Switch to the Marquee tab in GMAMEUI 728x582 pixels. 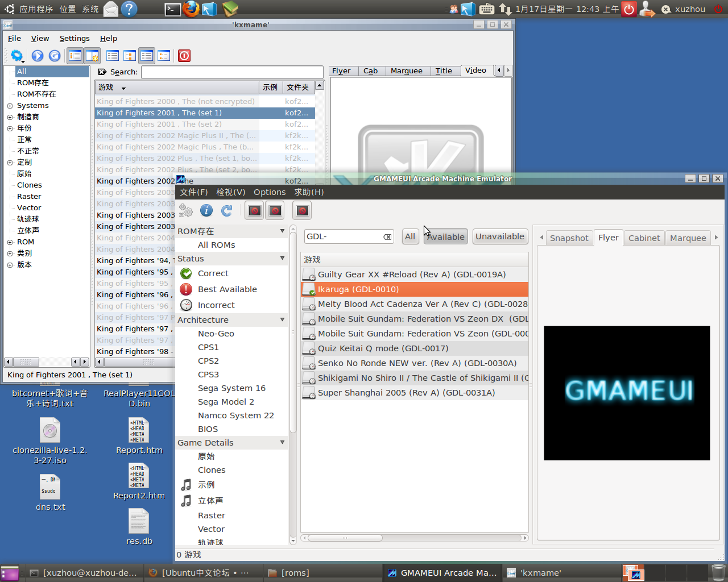688,238
